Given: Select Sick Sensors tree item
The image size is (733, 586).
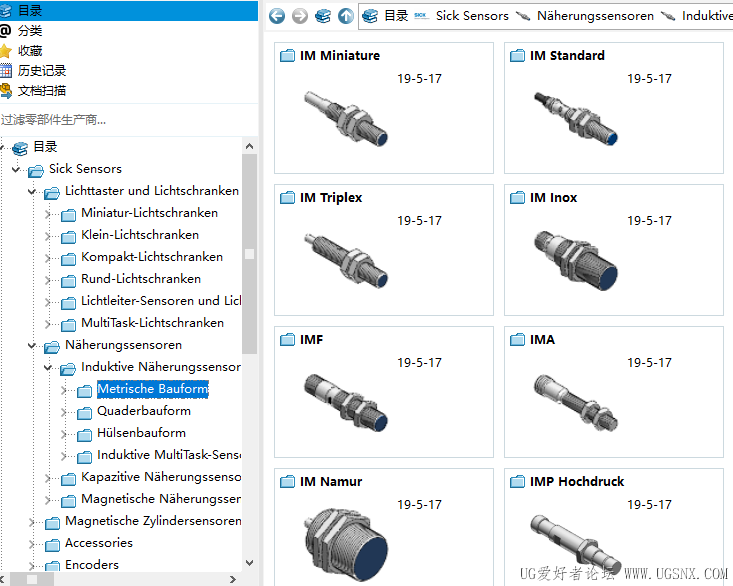Looking at the screenshot, I should [85, 169].
